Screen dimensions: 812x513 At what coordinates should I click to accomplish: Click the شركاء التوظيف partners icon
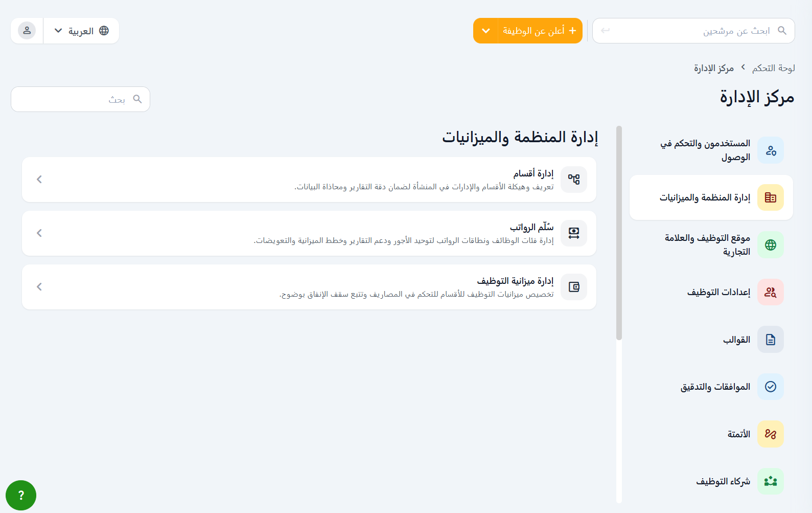(770, 481)
